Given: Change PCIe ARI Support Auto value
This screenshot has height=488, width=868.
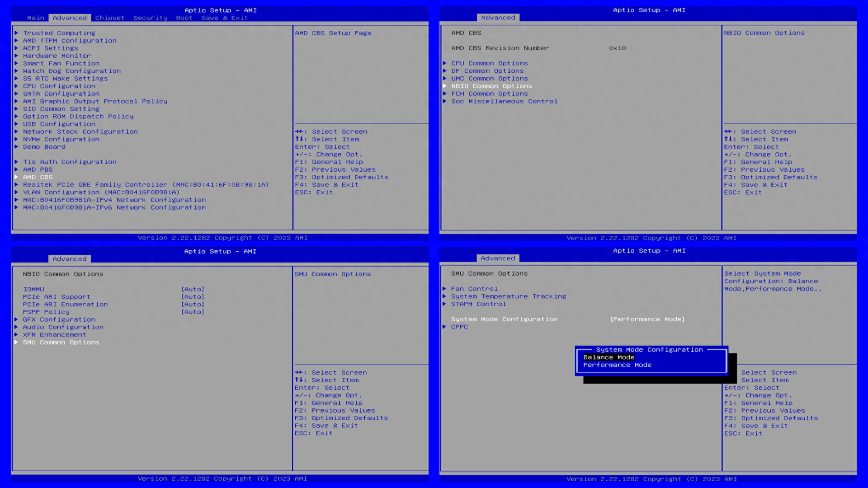Looking at the screenshot, I should point(193,297).
